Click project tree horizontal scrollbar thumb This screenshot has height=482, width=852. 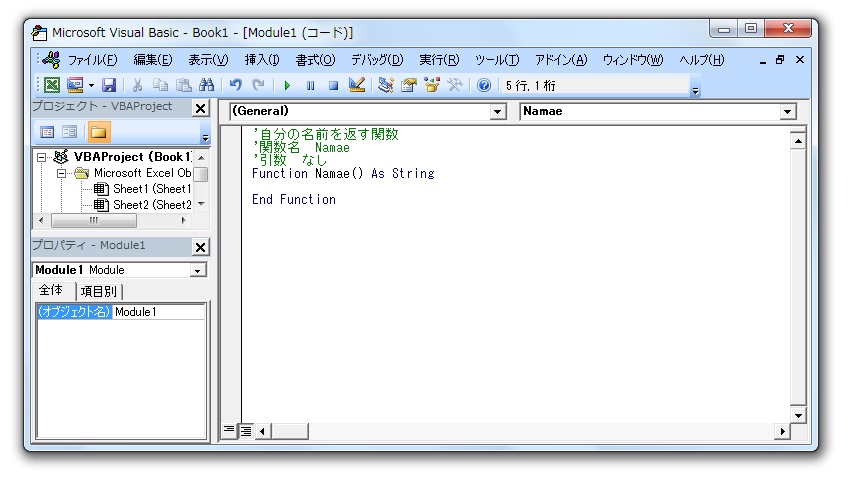point(93,221)
